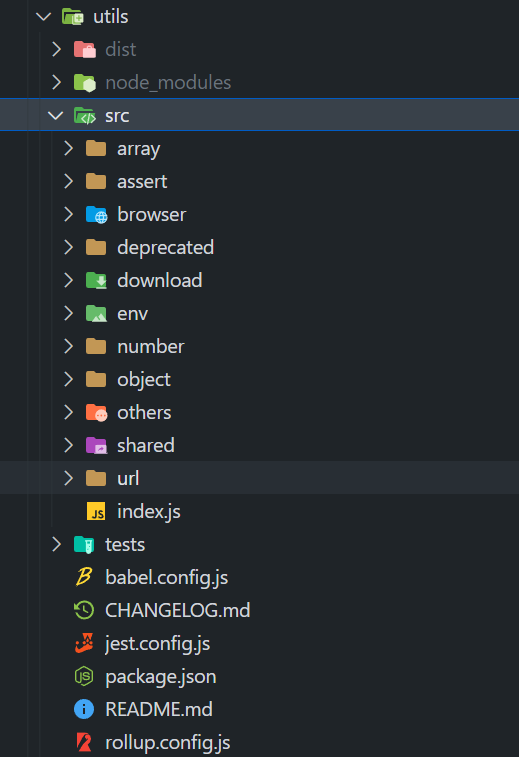Open the others folder
The width and height of the screenshot is (519, 757).
click(x=259, y=412)
